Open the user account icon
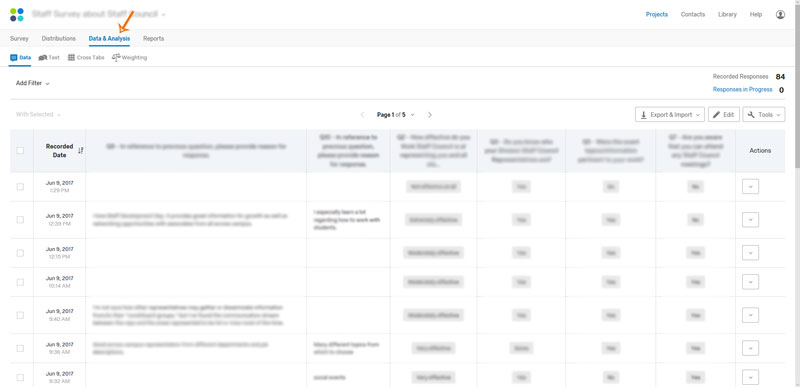Screen dimensions: 800x387 coord(780,15)
